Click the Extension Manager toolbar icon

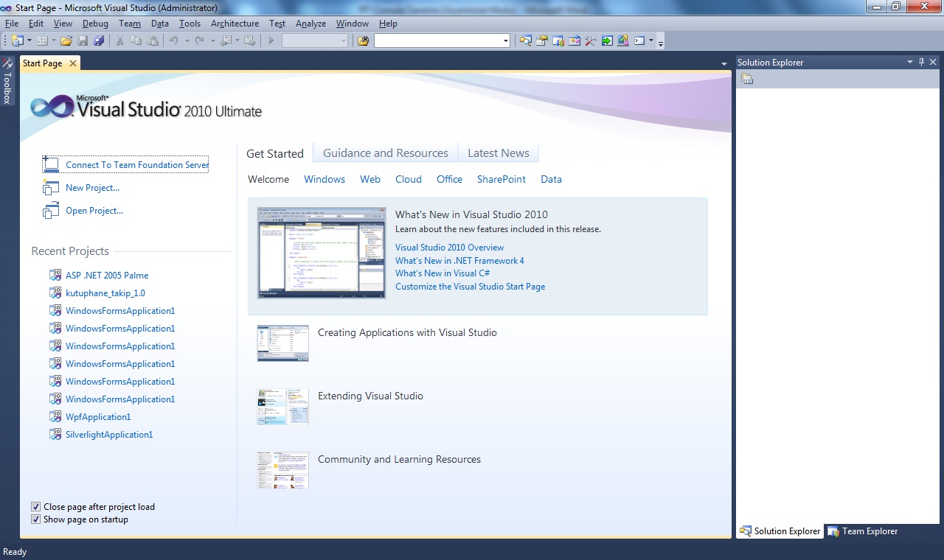623,41
